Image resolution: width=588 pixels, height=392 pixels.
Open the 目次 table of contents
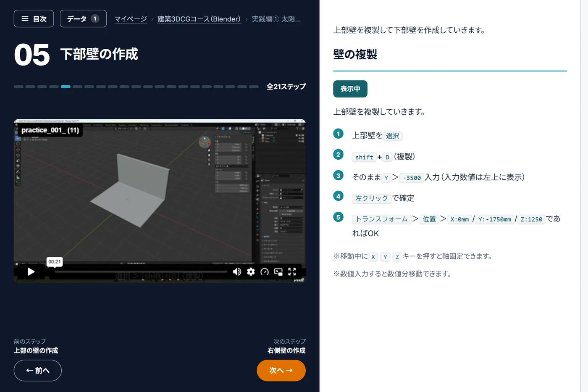point(34,19)
